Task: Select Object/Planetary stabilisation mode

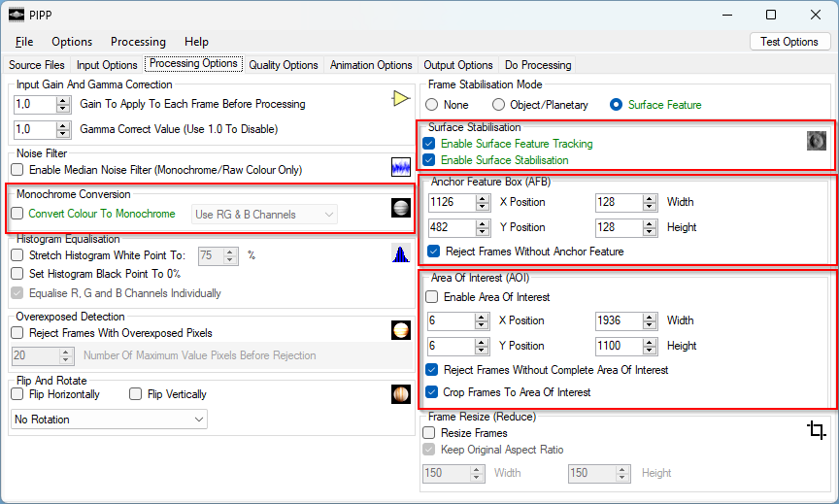Action: pyautogui.click(x=498, y=105)
